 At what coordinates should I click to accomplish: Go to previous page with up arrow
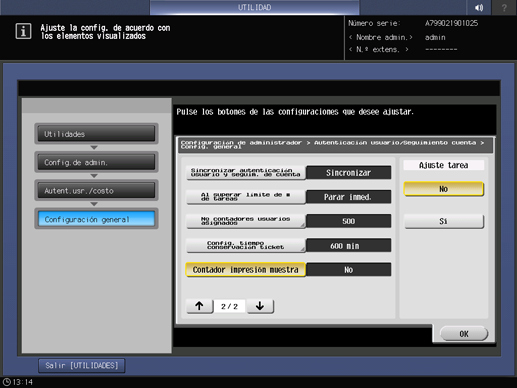199,306
